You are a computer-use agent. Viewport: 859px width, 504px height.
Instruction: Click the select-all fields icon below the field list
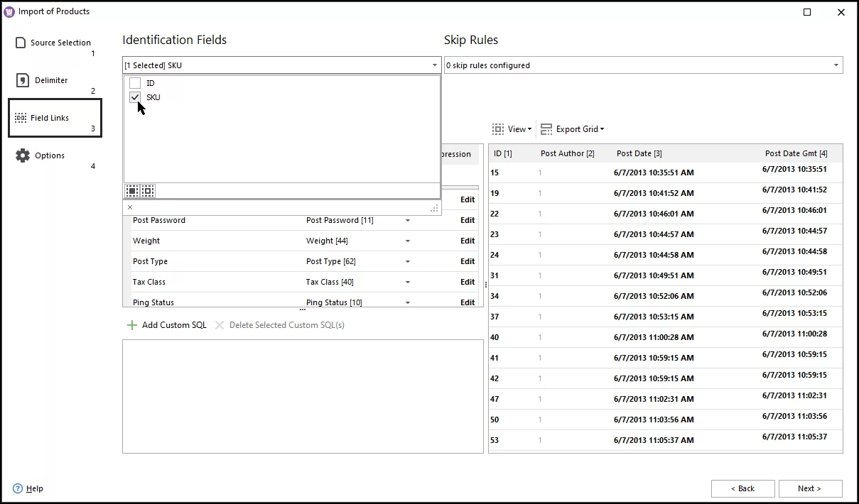point(131,190)
